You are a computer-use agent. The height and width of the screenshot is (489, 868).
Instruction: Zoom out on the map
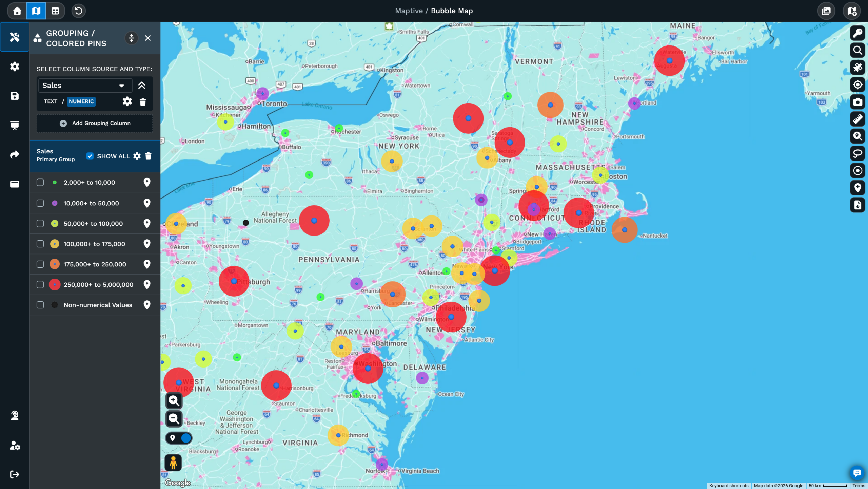pyautogui.click(x=174, y=419)
